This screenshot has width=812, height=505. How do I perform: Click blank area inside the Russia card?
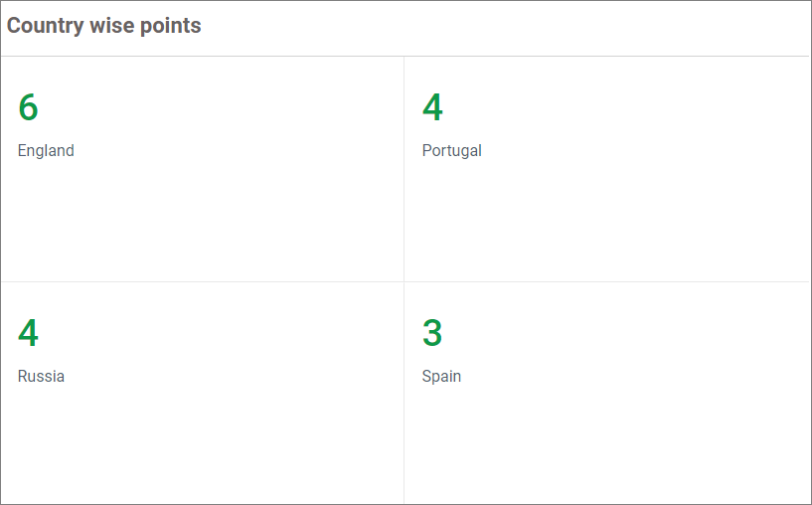(199, 442)
